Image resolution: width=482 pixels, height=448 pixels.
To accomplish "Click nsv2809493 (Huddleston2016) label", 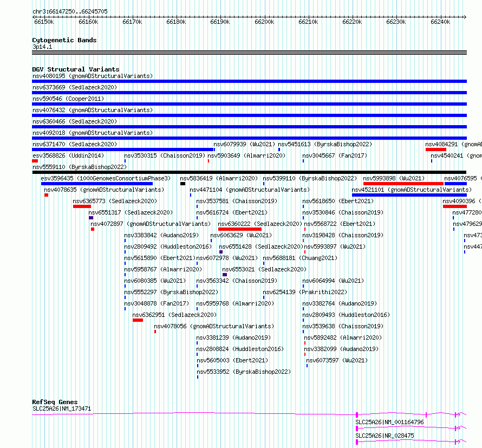I will (x=346, y=315).
